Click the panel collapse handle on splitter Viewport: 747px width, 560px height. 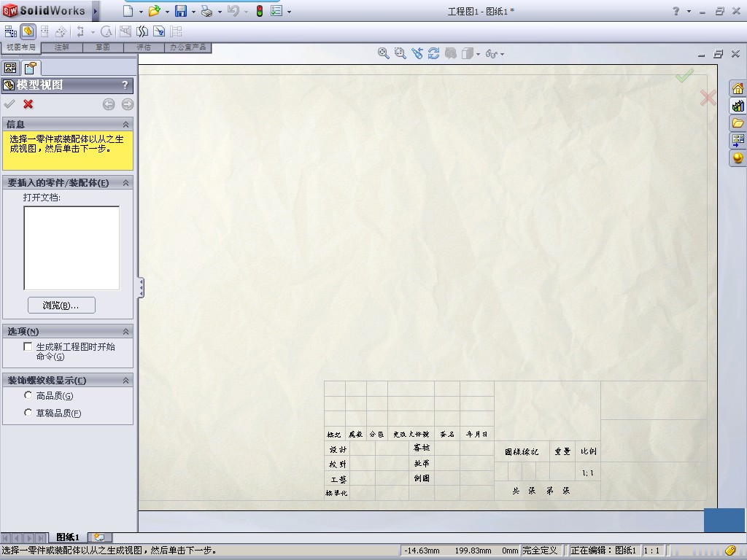[x=141, y=288]
